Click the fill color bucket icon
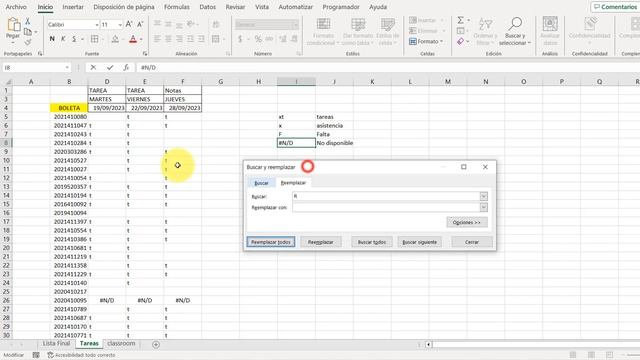Viewport: 640px width, 360px height. [115, 39]
